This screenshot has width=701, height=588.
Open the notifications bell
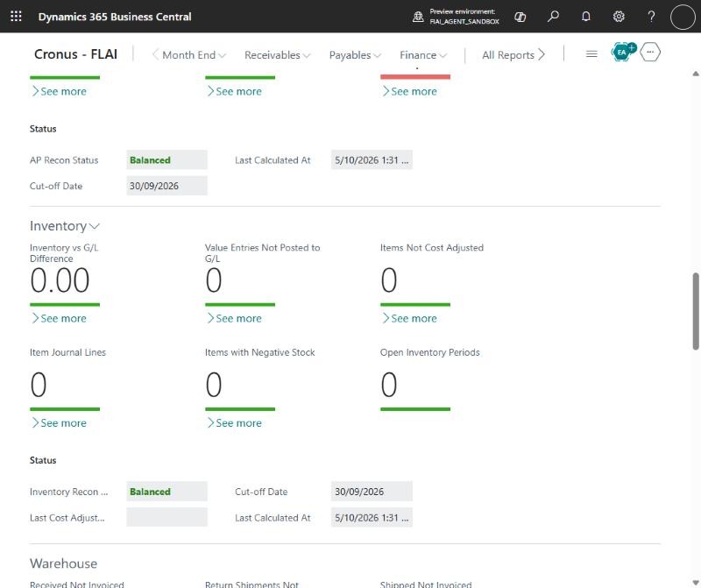coord(585,17)
